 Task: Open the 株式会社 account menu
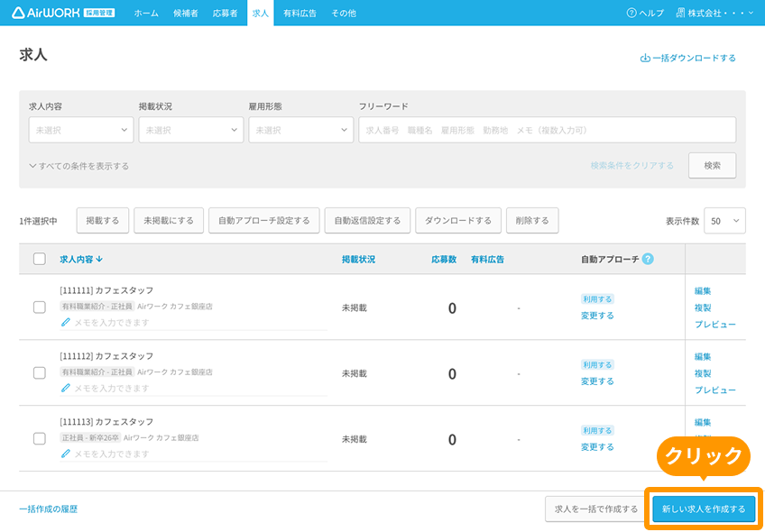click(x=715, y=14)
